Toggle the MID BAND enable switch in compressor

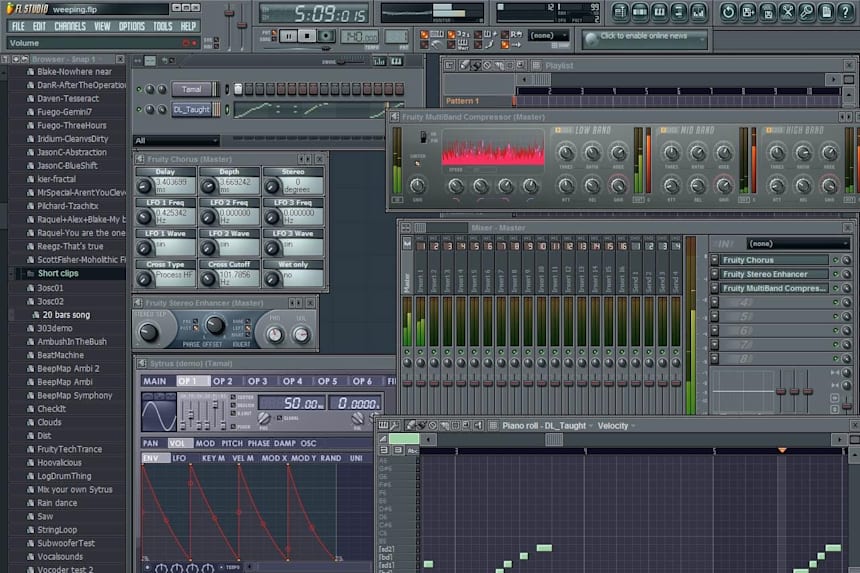coord(663,131)
